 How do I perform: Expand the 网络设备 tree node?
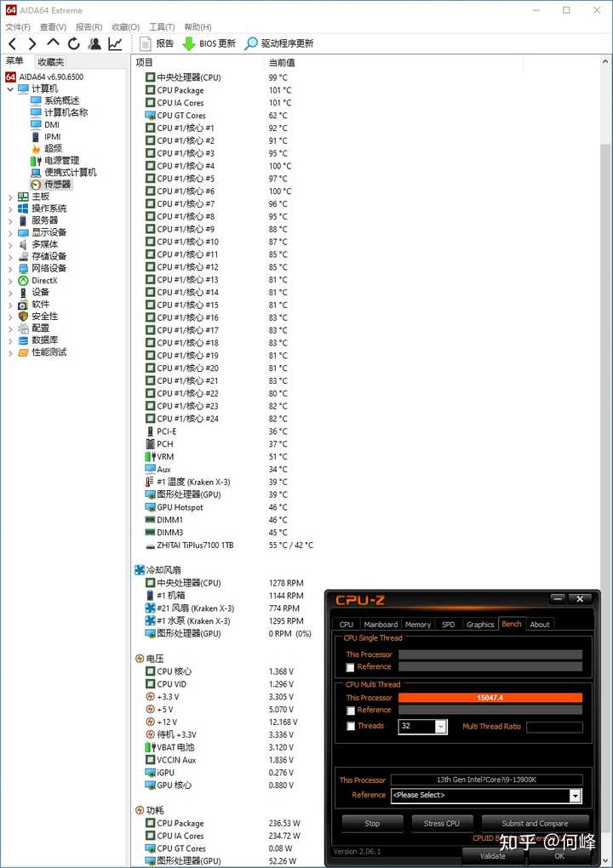(10, 268)
